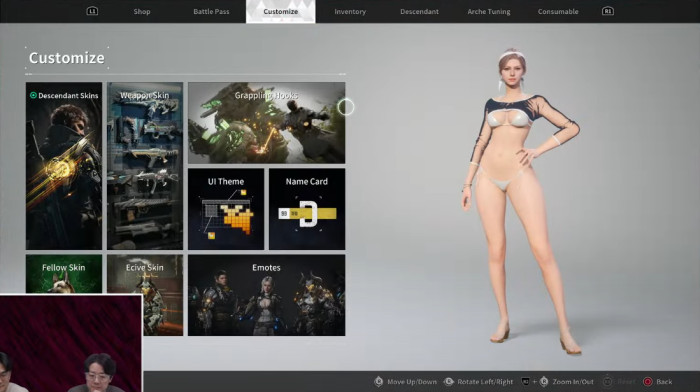Click the L1 bumper icon
This screenshot has width=700, height=392.
[x=92, y=11]
